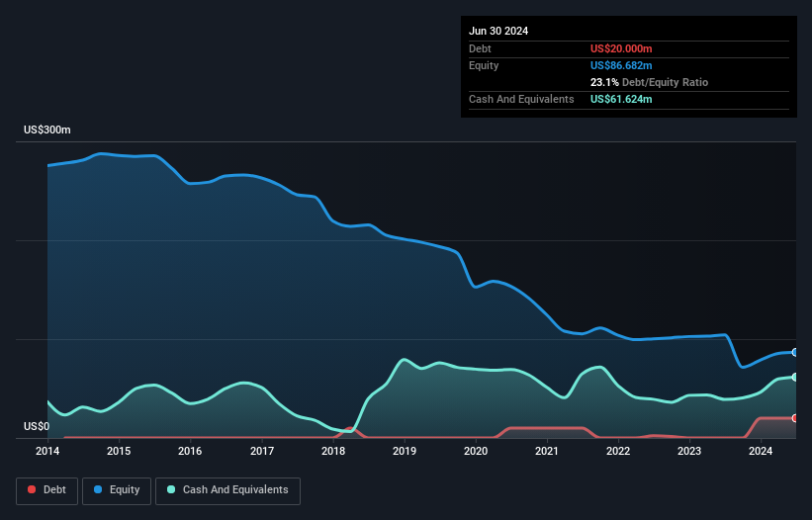Select the 2014 x-axis label
This screenshot has width=812, height=520.
point(47,452)
